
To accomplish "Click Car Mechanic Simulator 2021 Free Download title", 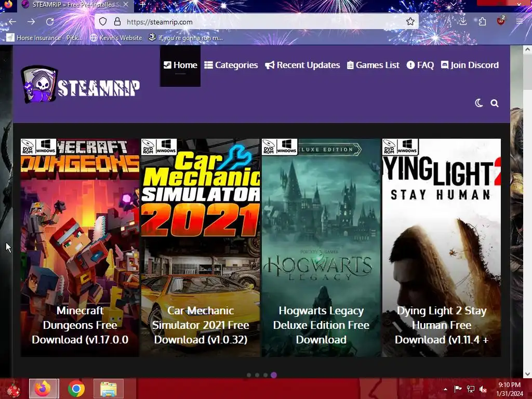I will pos(201,325).
